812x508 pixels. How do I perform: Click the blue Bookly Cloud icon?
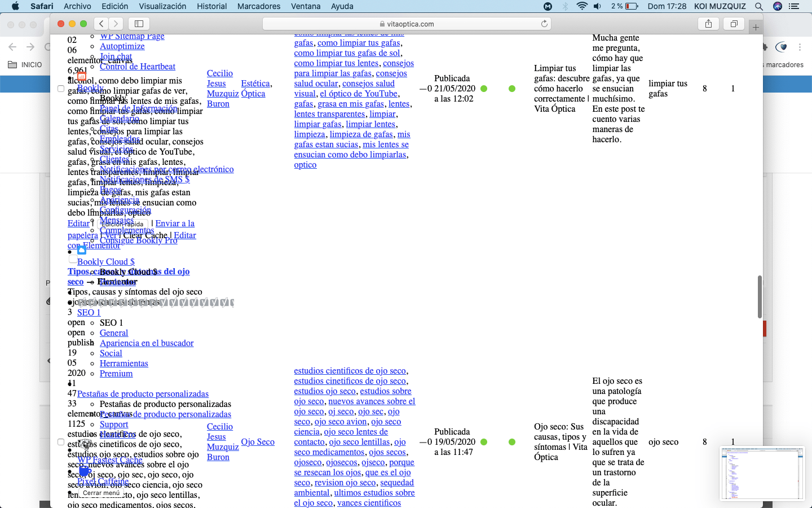[x=82, y=250]
